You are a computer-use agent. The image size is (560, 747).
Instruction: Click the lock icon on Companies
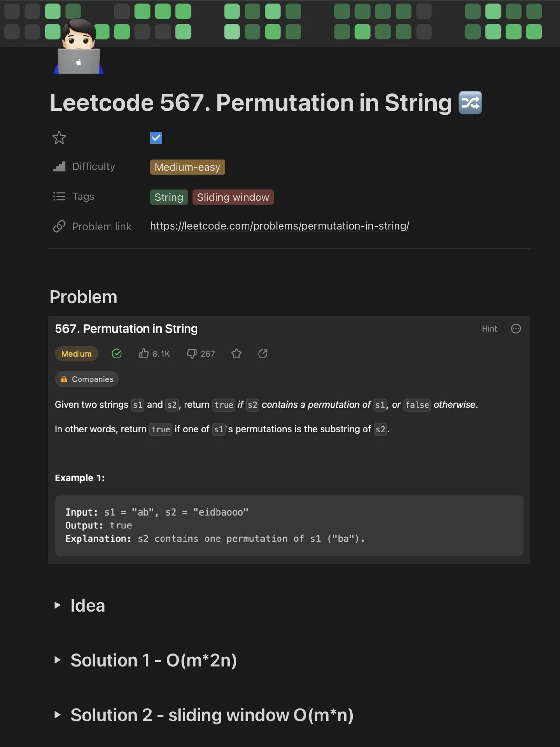[64, 379]
